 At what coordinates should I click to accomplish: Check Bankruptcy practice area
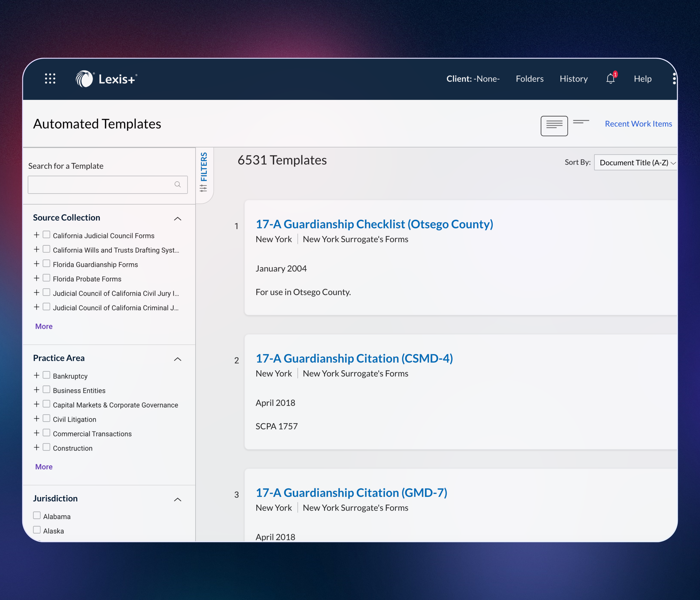[47, 375]
